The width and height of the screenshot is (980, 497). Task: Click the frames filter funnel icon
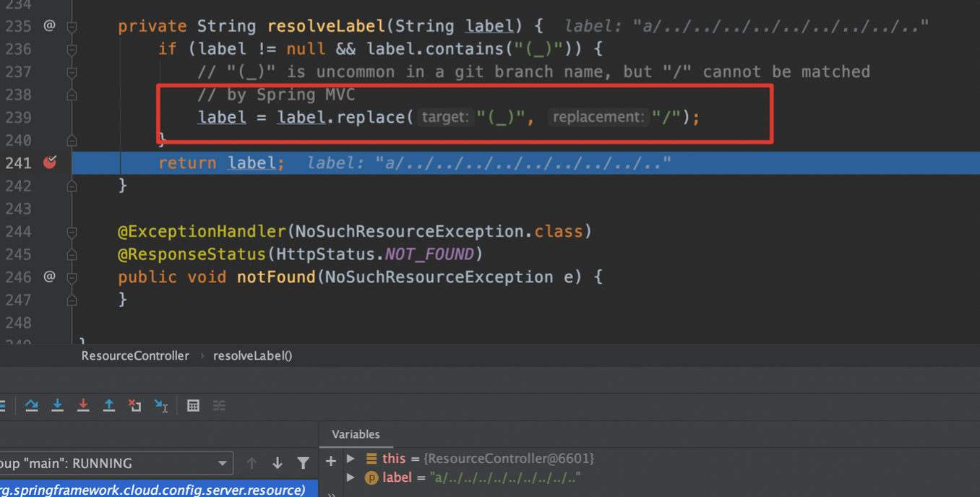click(304, 463)
